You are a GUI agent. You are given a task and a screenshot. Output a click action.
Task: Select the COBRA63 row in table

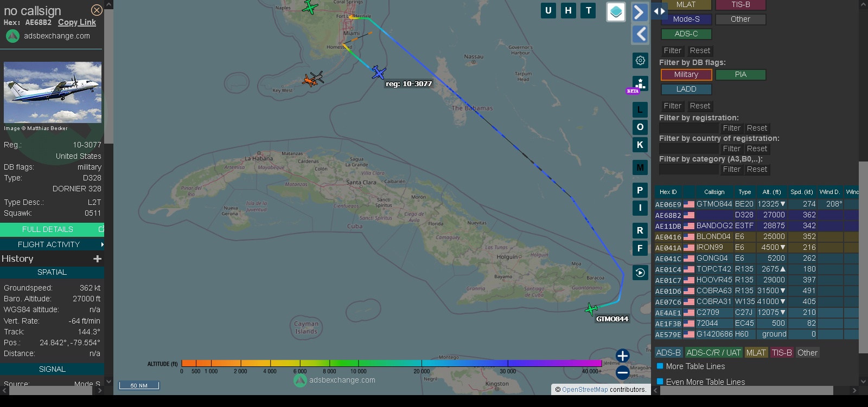(x=757, y=291)
